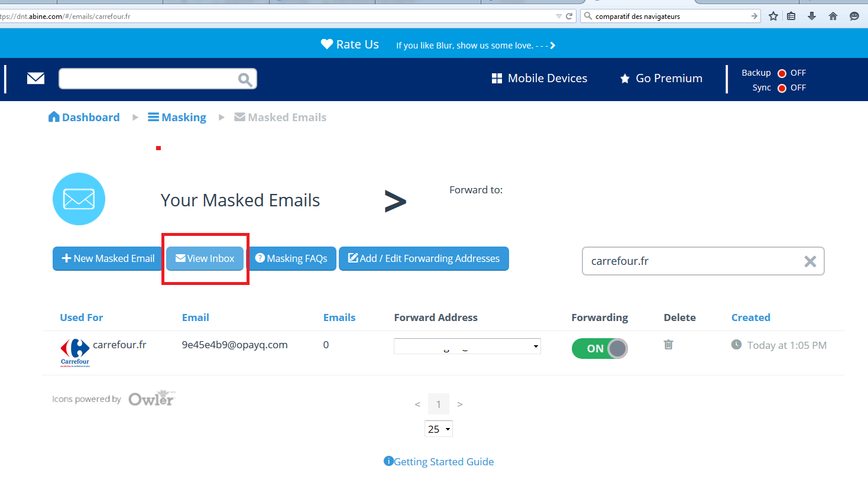Viewport: 868px width, 499px height.
Task: Click the Carrefour logo in the row
Action: click(x=75, y=353)
